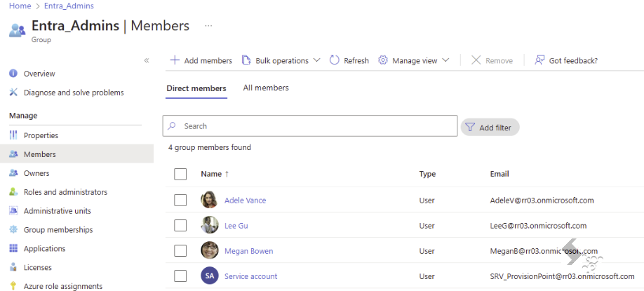
Task: Open Administrative units in sidebar
Action: tap(58, 211)
